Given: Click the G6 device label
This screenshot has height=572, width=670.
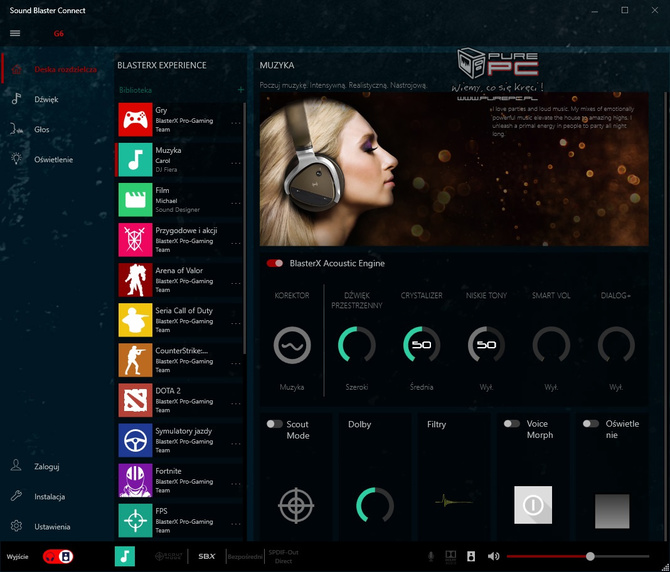Looking at the screenshot, I should tap(59, 33).
